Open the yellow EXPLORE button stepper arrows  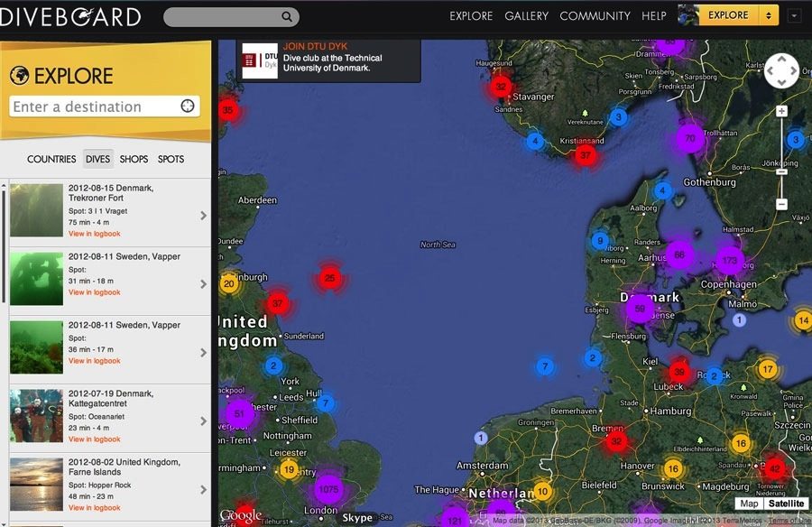769,15
